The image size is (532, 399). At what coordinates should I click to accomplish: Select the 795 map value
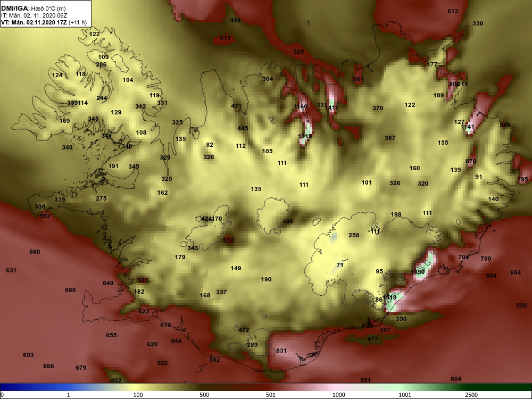tap(522, 179)
